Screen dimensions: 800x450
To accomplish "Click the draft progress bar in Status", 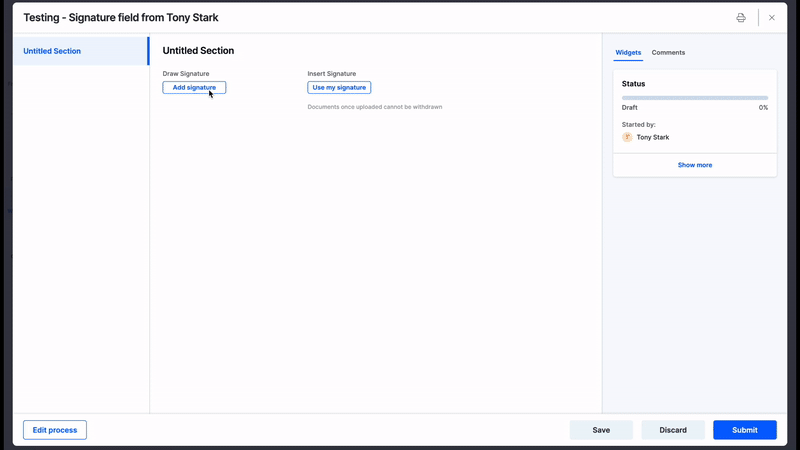I will 694,98.
